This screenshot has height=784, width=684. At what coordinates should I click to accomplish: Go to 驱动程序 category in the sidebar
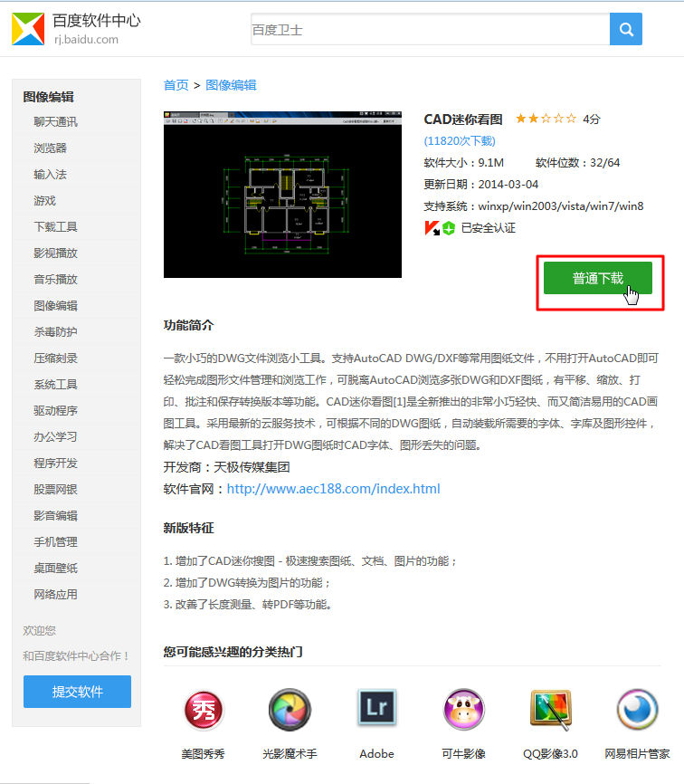(55, 410)
